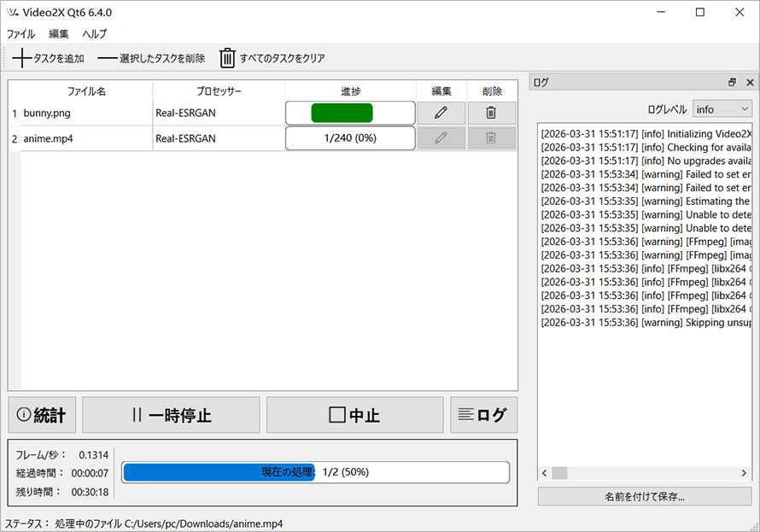Image resolution: width=760 pixels, height=532 pixels.
Task: Open the ログレベル dropdown showing info
Action: [x=723, y=108]
